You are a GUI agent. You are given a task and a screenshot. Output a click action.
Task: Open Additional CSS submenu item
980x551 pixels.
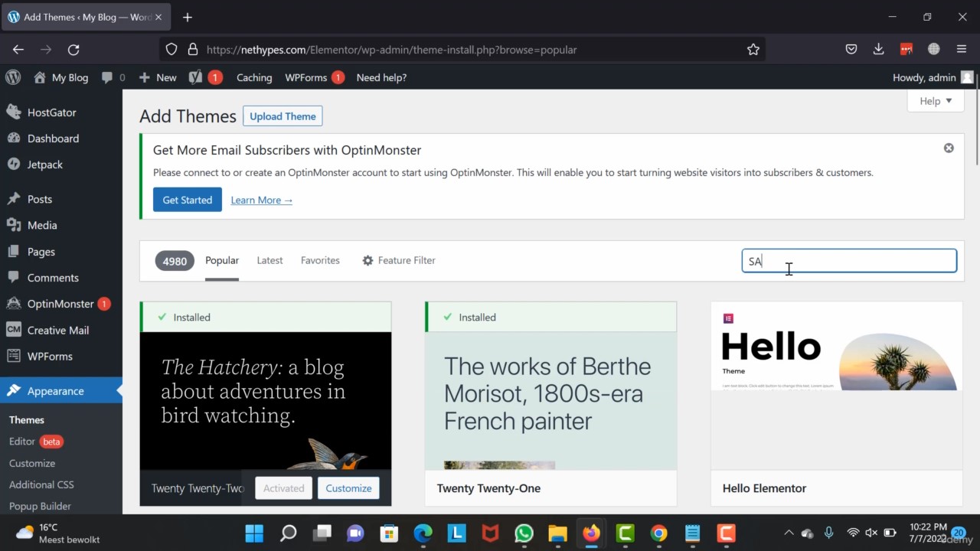(x=41, y=484)
